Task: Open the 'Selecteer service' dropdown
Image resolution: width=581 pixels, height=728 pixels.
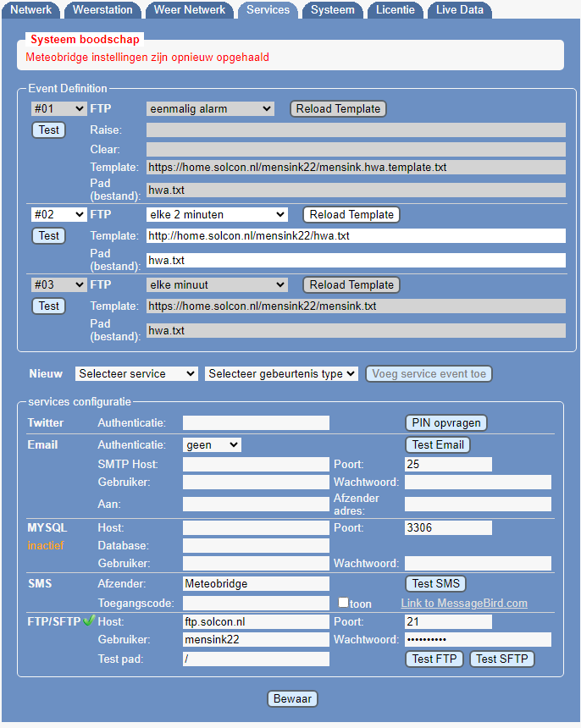Action: pos(136,373)
